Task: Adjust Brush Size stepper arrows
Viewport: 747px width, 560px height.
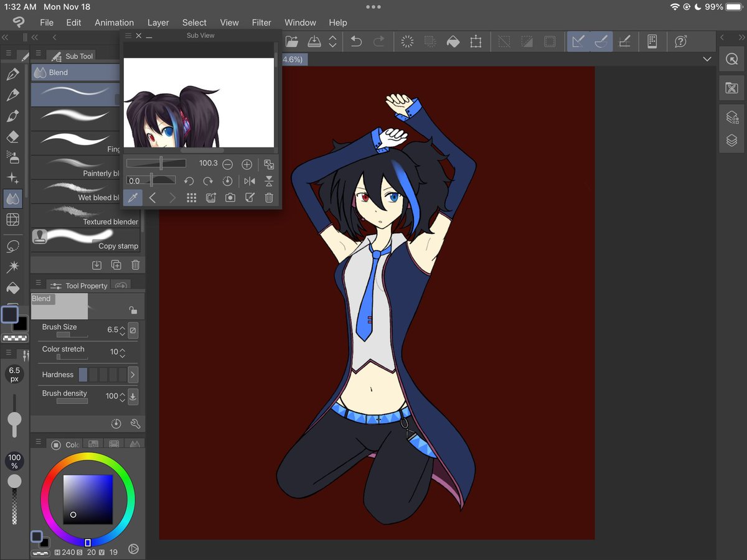Action: coord(123,330)
